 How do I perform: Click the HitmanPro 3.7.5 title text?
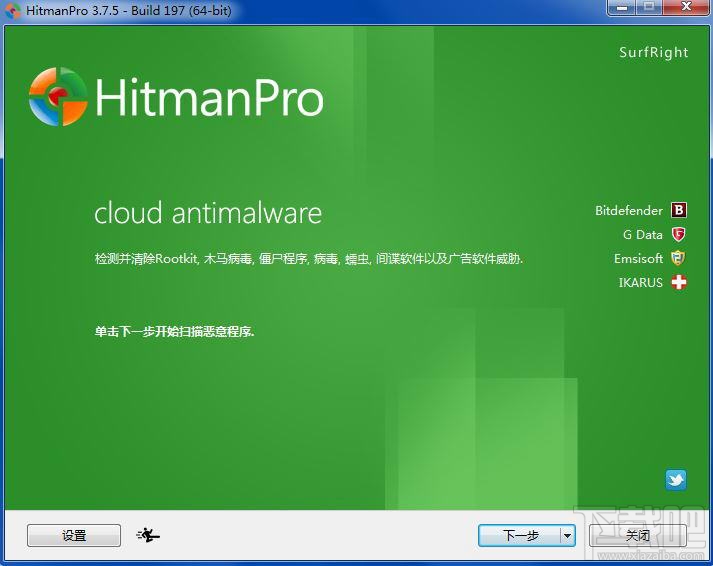point(129,10)
